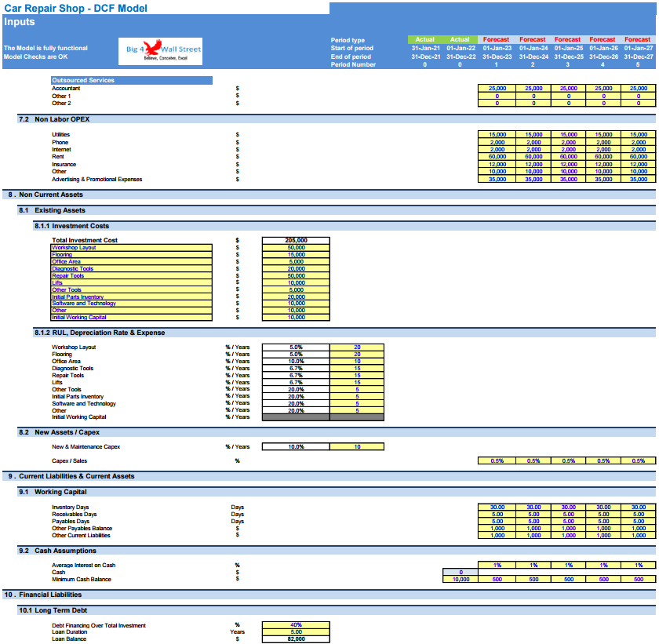659x644 pixels.
Task: Click Advertising expense 35,000 for period 1
Action: point(497,179)
